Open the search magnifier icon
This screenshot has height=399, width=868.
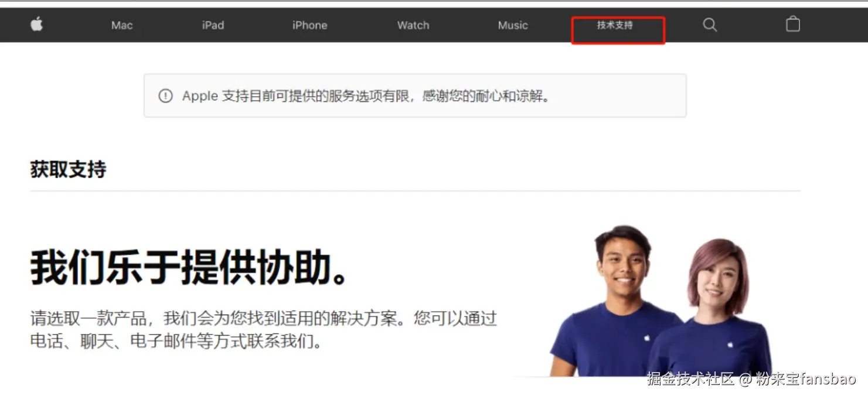tap(710, 25)
